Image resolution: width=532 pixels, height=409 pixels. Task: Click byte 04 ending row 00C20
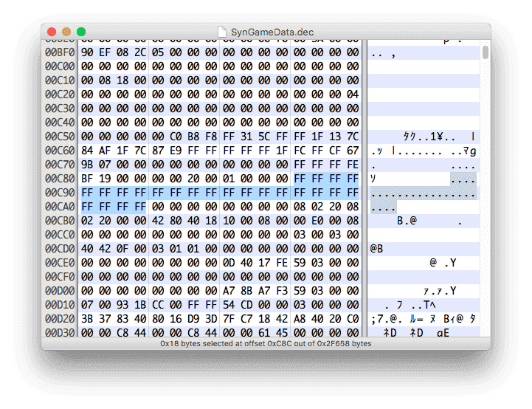click(x=353, y=94)
